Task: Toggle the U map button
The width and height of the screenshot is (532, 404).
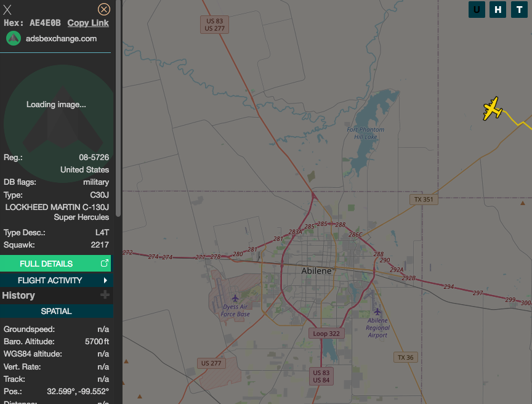Action: coord(477,9)
